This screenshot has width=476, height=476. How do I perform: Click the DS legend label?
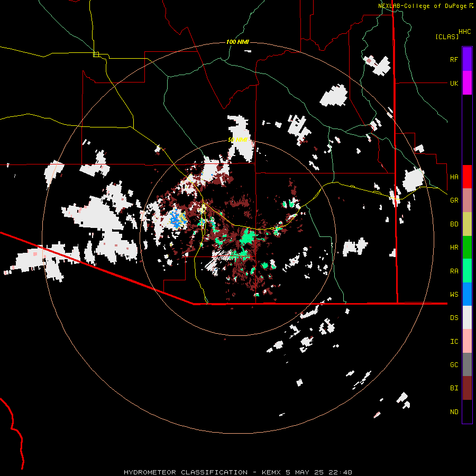pos(454,318)
